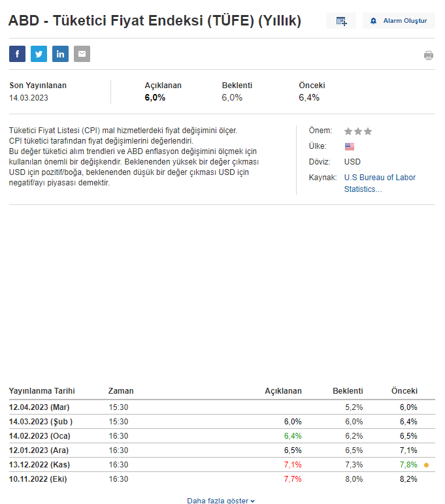The width and height of the screenshot is (445, 504).
Task: Click the orange dot beside 7,8%
Action: pos(426,465)
